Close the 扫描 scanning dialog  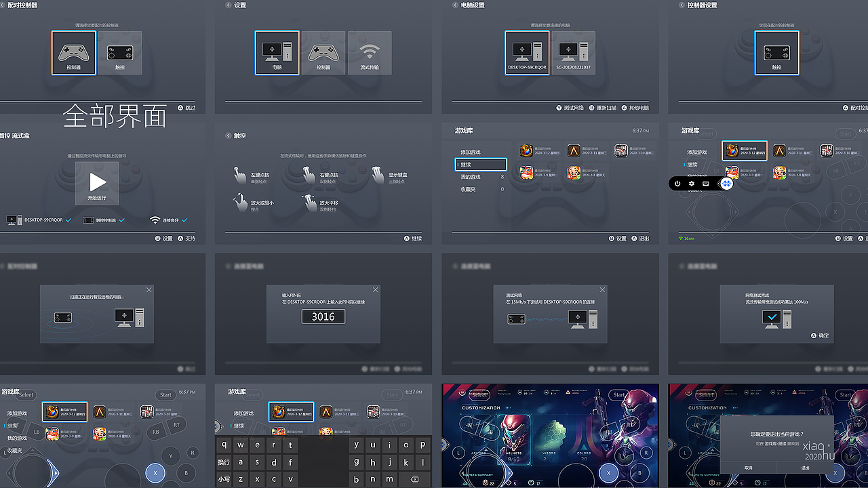149,289
